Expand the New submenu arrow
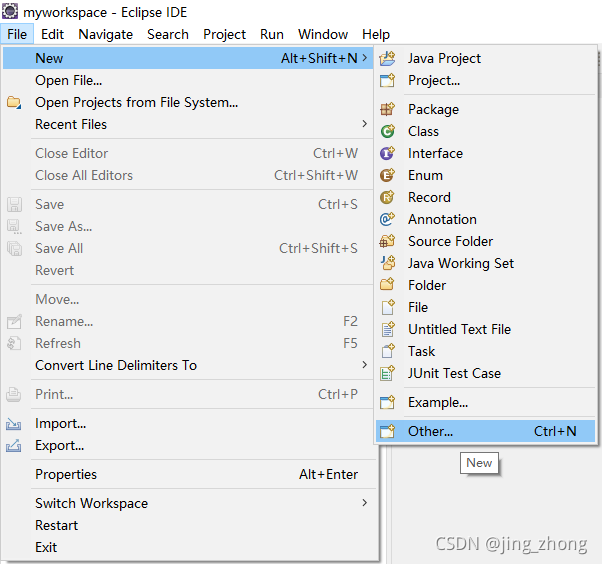 [364, 58]
